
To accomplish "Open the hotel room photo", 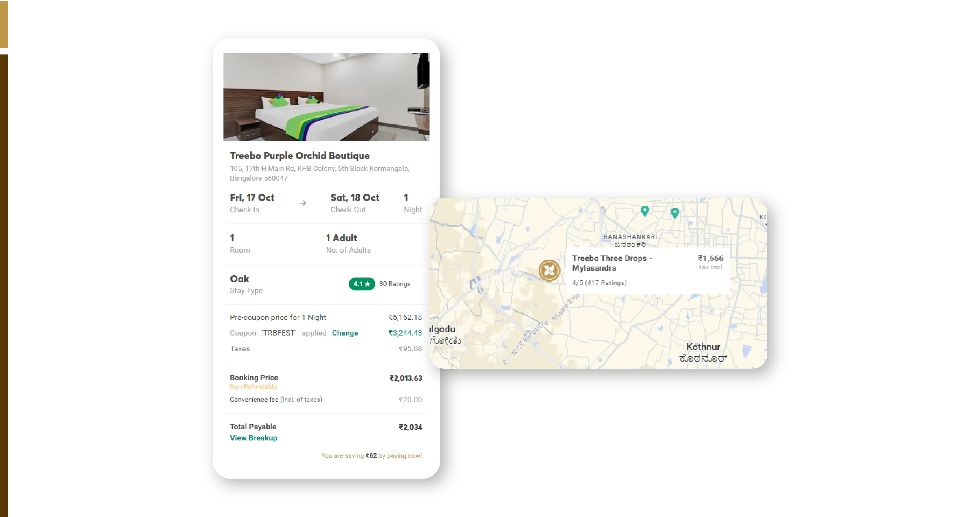I will (326, 97).
